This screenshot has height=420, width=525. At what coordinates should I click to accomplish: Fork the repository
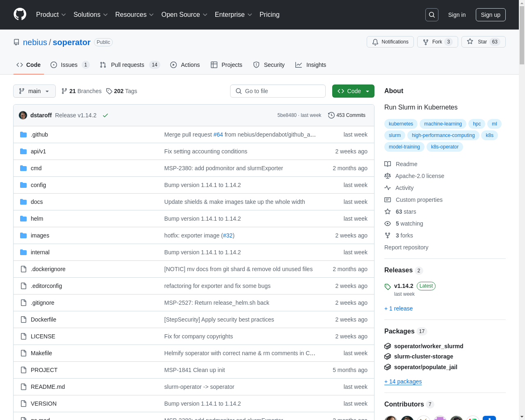tap(437, 42)
